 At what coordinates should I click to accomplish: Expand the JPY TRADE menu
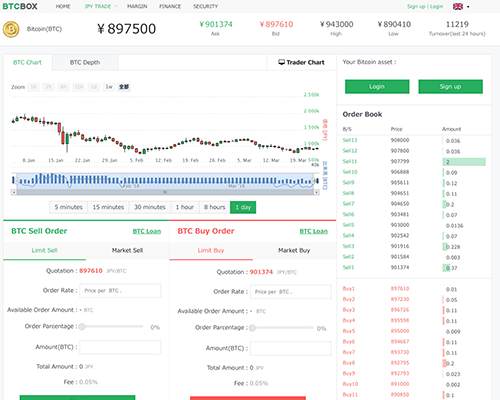click(101, 6)
